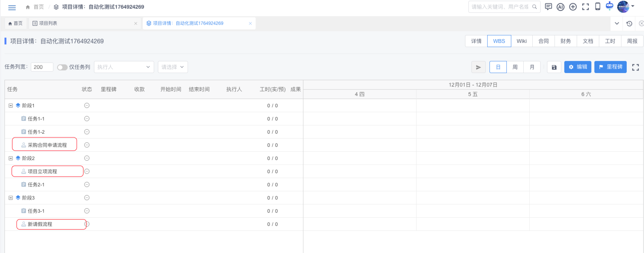This screenshot has height=253, width=644.
Task: Open the history clock icon
Action: 629,23
